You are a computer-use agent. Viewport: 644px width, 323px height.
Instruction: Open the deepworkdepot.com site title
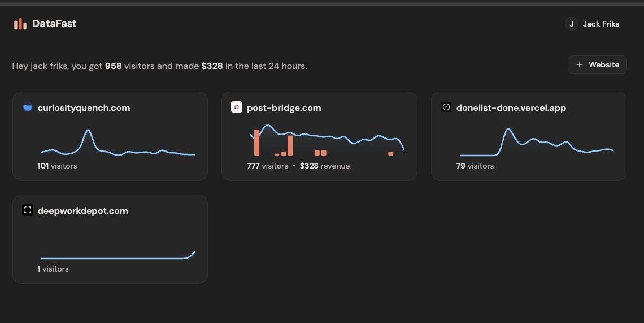82,211
